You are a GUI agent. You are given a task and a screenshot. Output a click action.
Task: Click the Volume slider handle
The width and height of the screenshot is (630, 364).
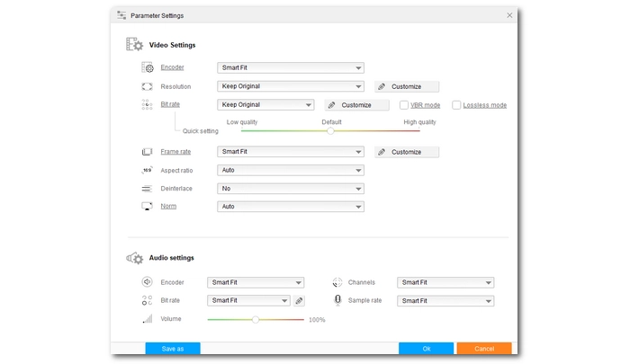[x=256, y=319]
